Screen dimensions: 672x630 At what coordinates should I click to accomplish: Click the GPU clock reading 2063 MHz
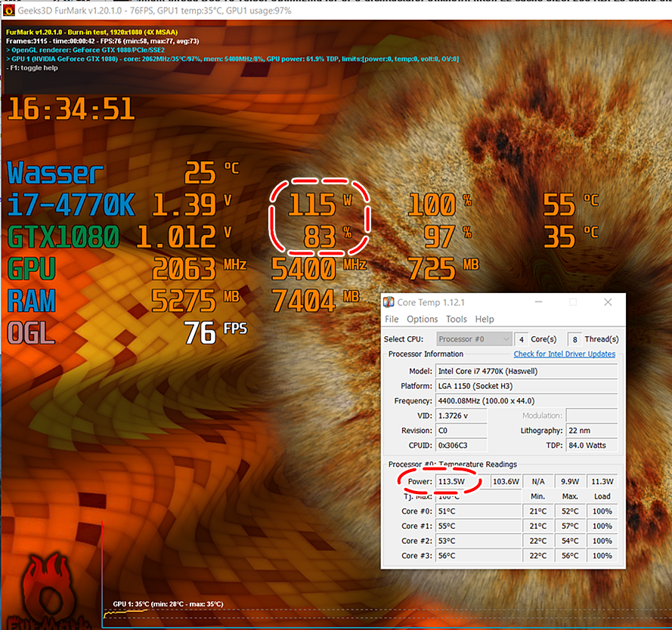pyautogui.click(x=200, y=268)
